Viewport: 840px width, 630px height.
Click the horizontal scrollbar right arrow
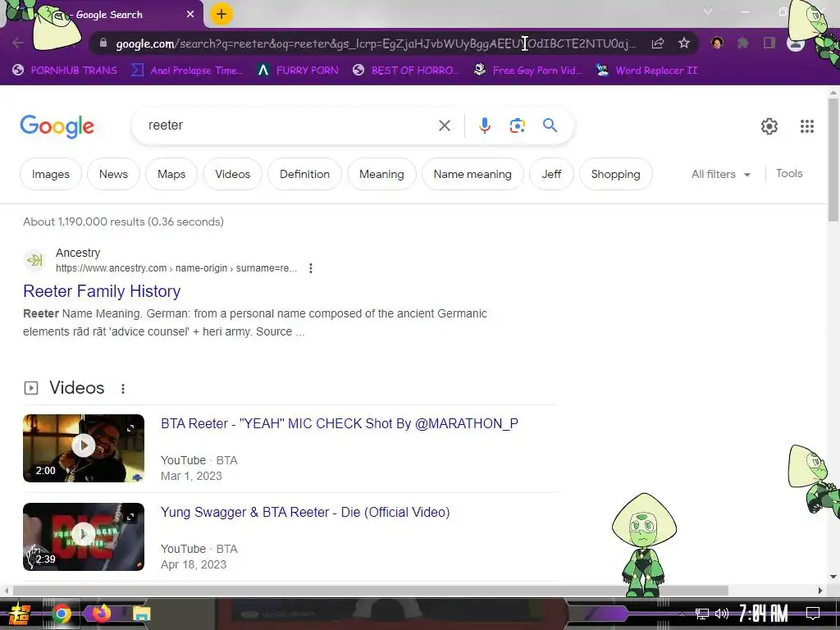click(x=820, y=591)
